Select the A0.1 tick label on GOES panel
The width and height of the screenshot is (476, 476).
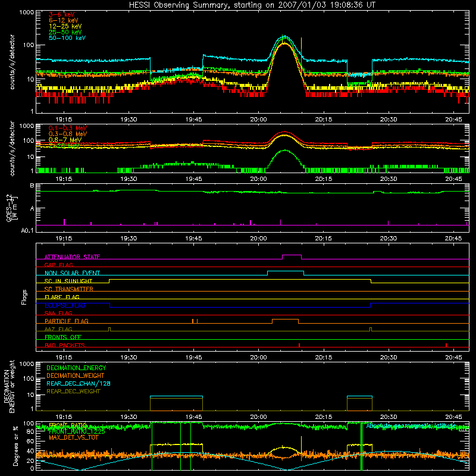pyautogui.click(x=27, y=230)
